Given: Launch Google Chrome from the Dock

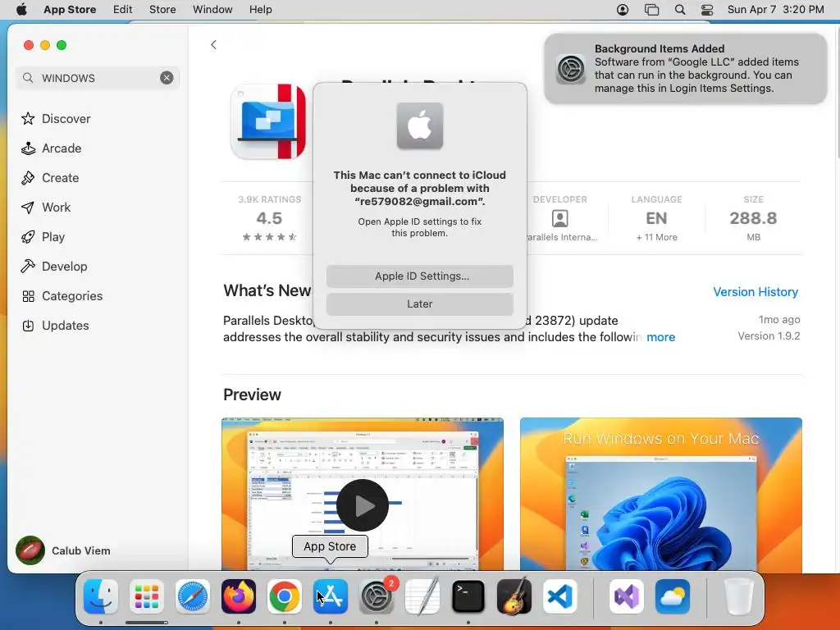Looking at the screenshot, I should 285,596.
